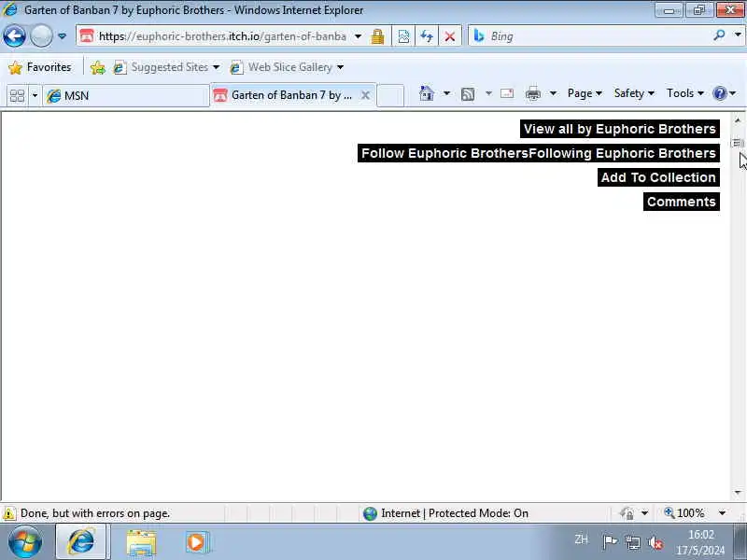Click the status bar privacy lock icon
The width and height of the screenshot is (747, 560).
point(627,513)
